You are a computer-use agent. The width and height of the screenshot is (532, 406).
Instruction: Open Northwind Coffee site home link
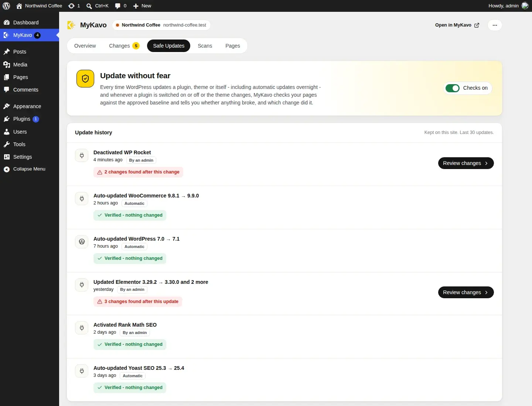(39, 6)
